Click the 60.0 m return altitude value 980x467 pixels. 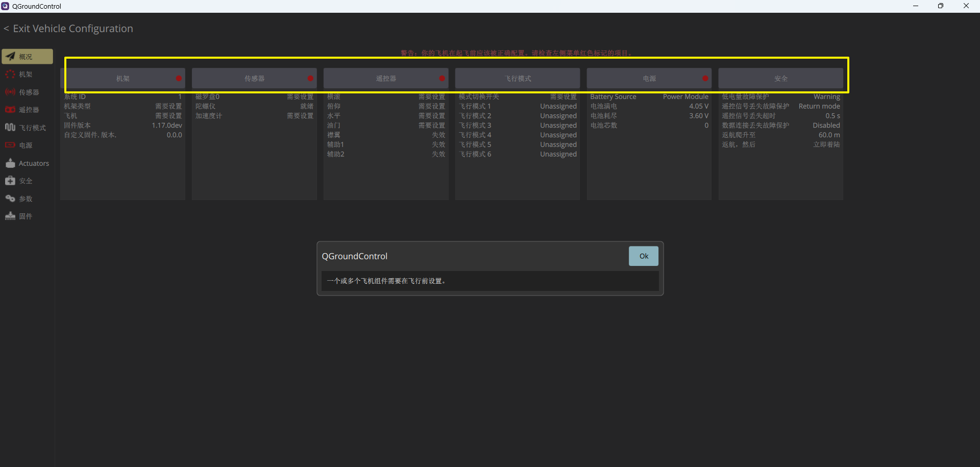click(829, 135)
